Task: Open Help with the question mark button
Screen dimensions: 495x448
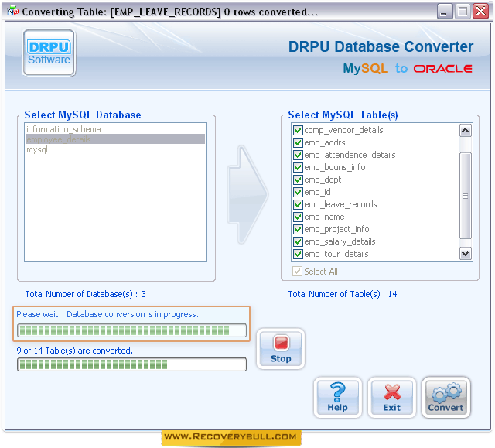Action: (x=337, y=397)
